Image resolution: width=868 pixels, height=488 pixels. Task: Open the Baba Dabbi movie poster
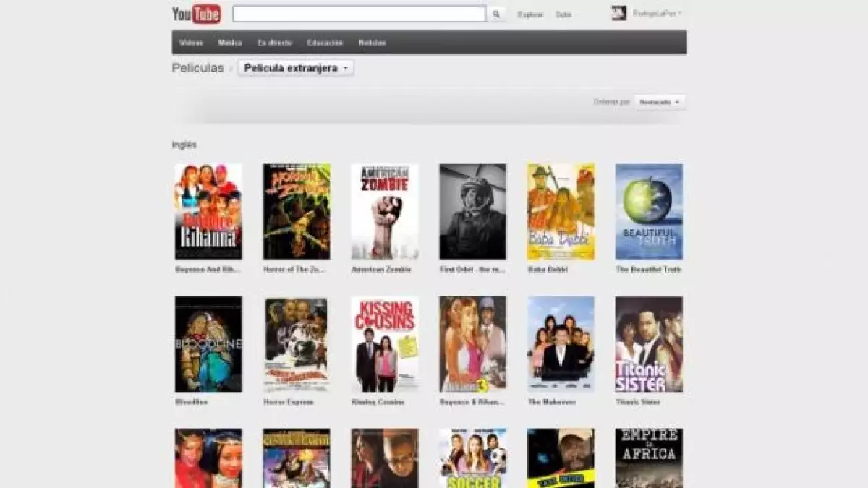click(561, 211)
